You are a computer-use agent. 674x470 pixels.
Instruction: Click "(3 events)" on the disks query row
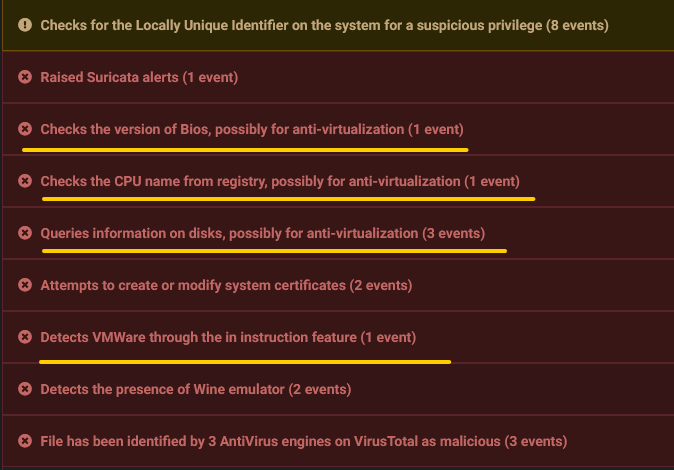coord(454,233)
